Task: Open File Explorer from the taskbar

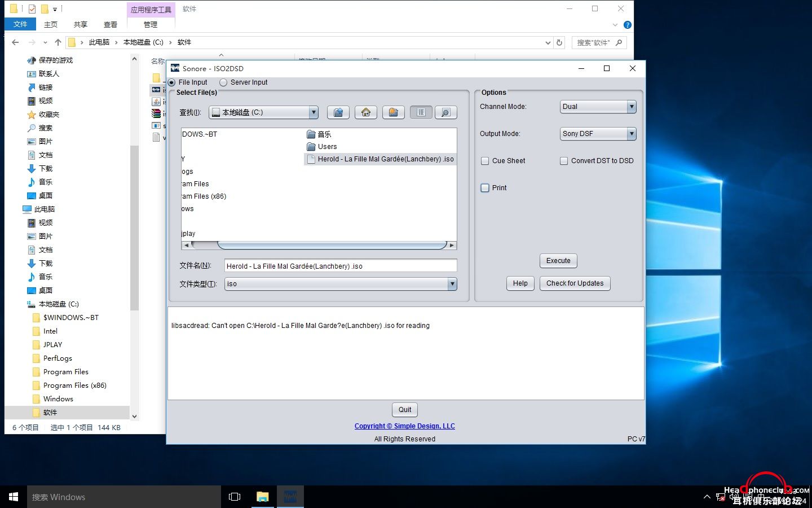Action: point(263,497)
